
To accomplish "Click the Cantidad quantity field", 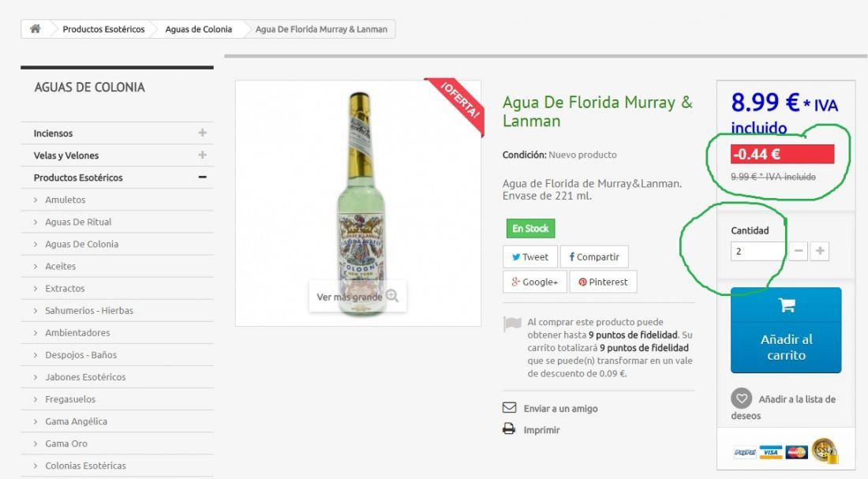I will click(x=758, y=252).
